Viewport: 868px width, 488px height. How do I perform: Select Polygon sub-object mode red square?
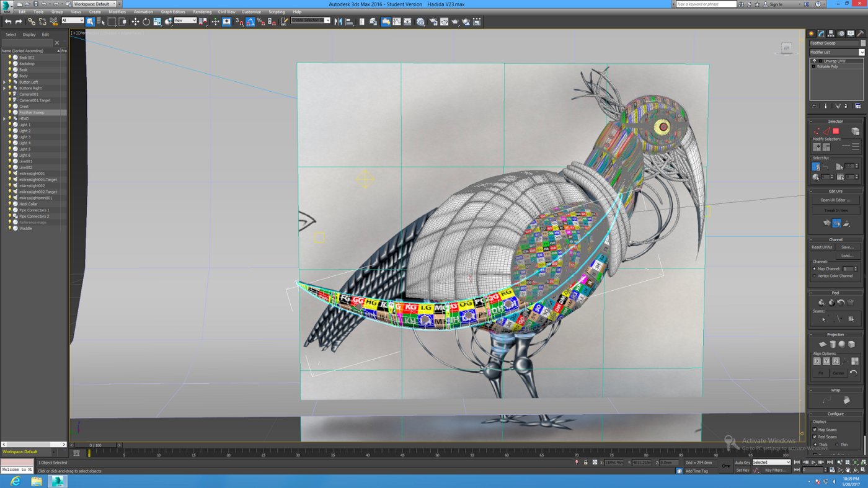point(836,131)
